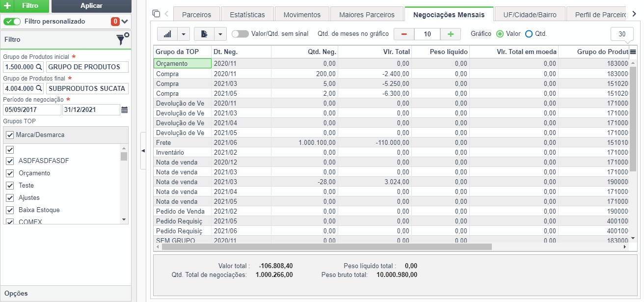Click the red filter count badge
The width and height of the screenshot is (644, 302).
point(115,22)
